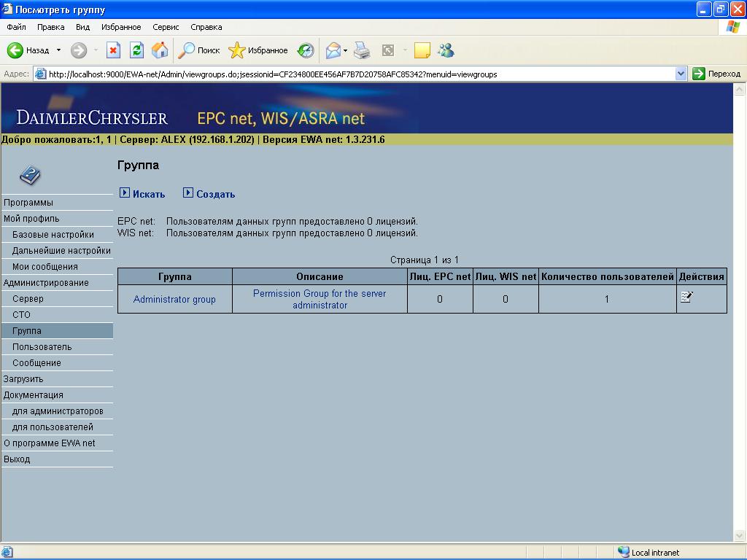
Task: Select Документация in the sidebar
Action: point(57,394)
